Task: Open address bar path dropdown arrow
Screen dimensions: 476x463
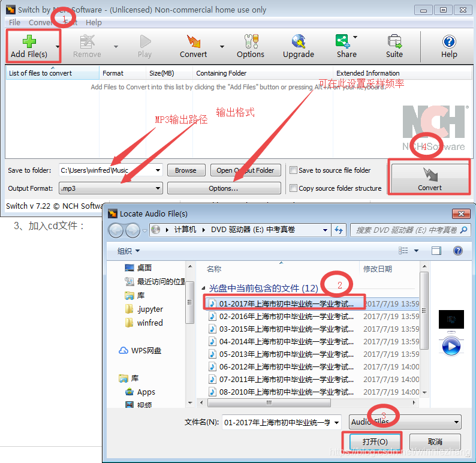Action: tap(325, 230)
